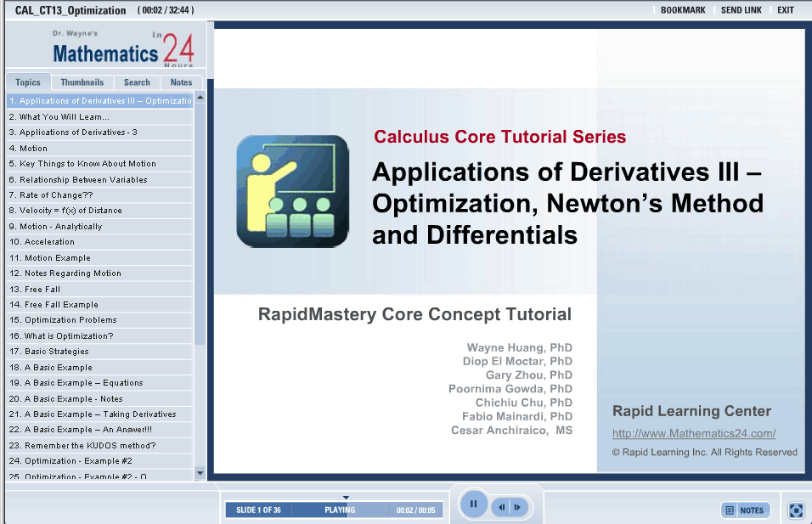The width and height of the screenshot is (812, 524).
Task: Select topic 18 A Basic Example
Action: [100, 367]
